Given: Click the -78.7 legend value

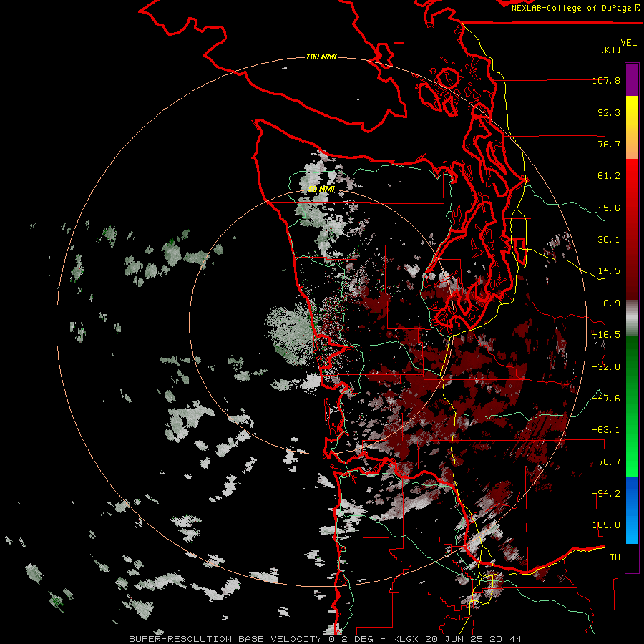Looking at the screenshot, I should point(606,462).
